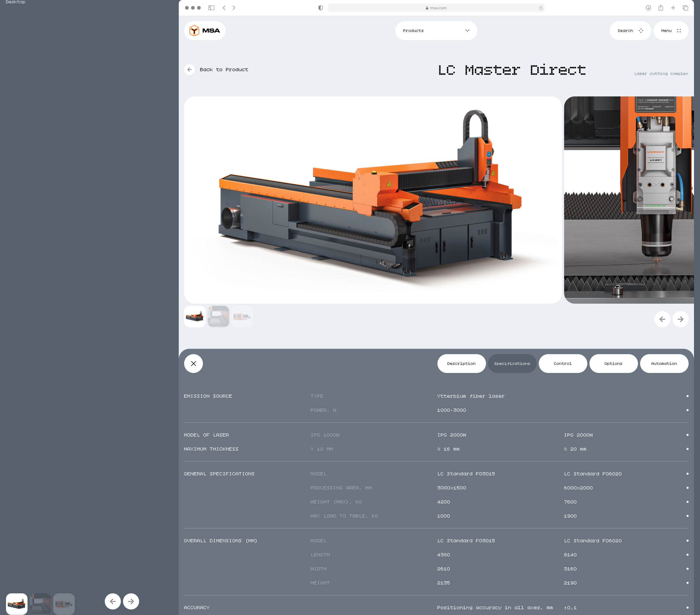Open new tab with plus icon
The height and width of the screenshot is (615, 700).
[x=673, y=8]
